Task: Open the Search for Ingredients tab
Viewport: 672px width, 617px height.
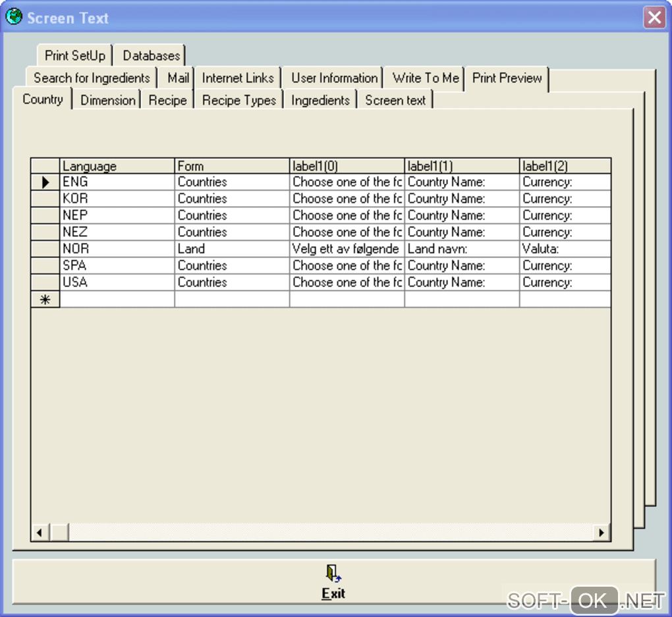Action: tap(92, 78)
